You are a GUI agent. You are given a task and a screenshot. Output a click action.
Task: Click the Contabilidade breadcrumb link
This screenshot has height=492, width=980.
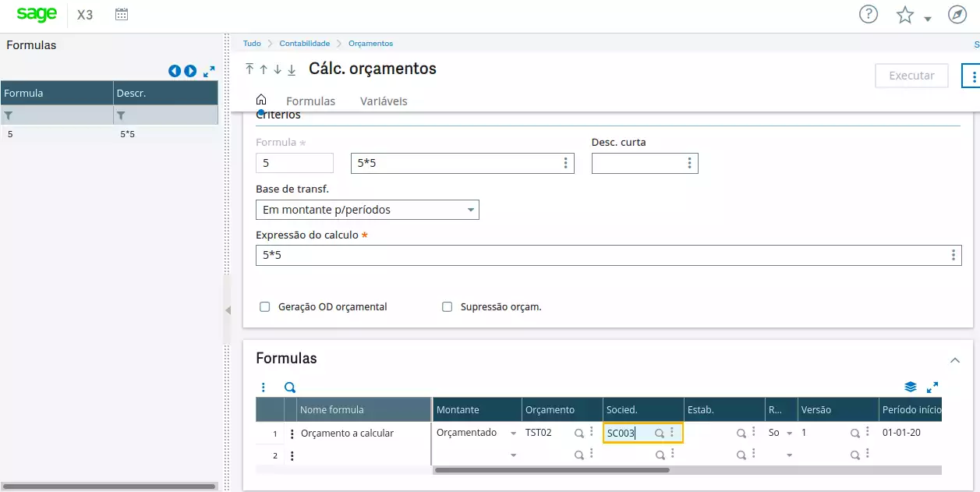point(304,44)
